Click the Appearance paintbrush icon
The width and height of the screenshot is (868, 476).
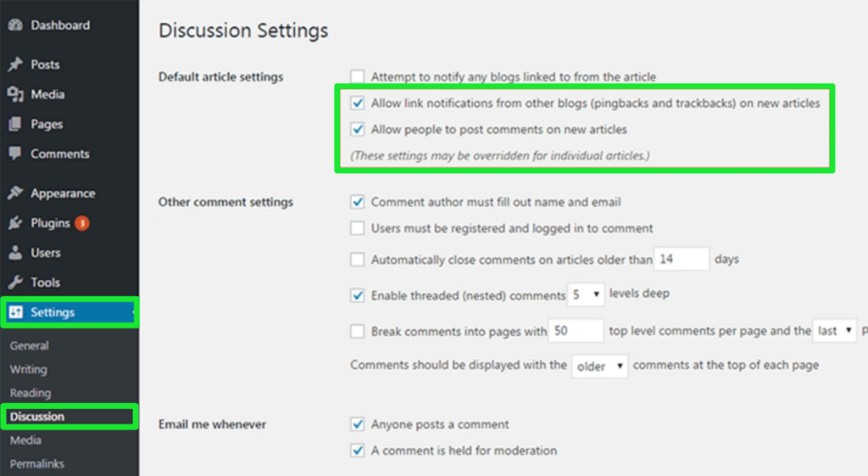pos(14,193)
